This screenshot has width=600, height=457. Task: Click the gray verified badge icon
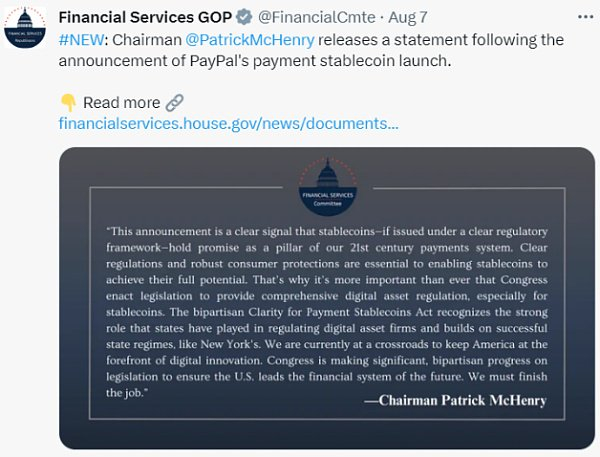click(241, 18)
